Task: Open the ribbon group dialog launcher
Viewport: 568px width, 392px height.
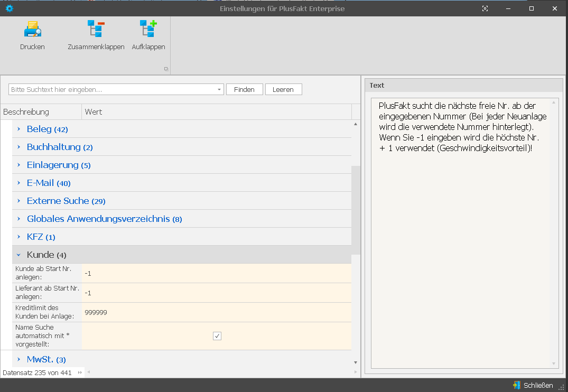Action: (166, 69)
